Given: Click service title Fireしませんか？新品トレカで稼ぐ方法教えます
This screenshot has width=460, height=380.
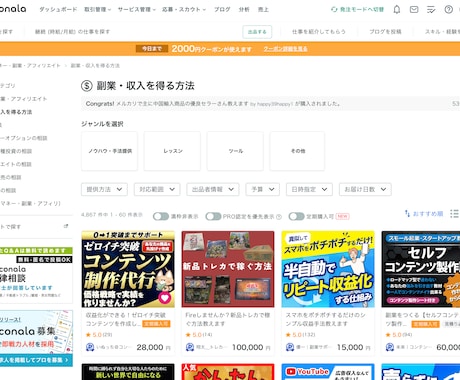Looking at the screenshot, I should pyautogui.click(x=228, y=319).
